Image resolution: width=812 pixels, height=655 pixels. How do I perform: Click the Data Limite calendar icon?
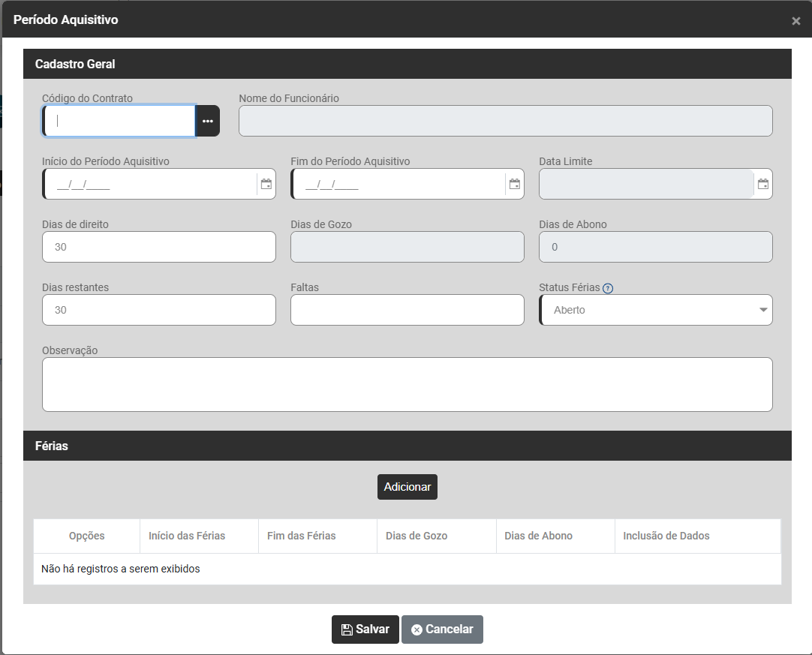(x=762, y=184)
